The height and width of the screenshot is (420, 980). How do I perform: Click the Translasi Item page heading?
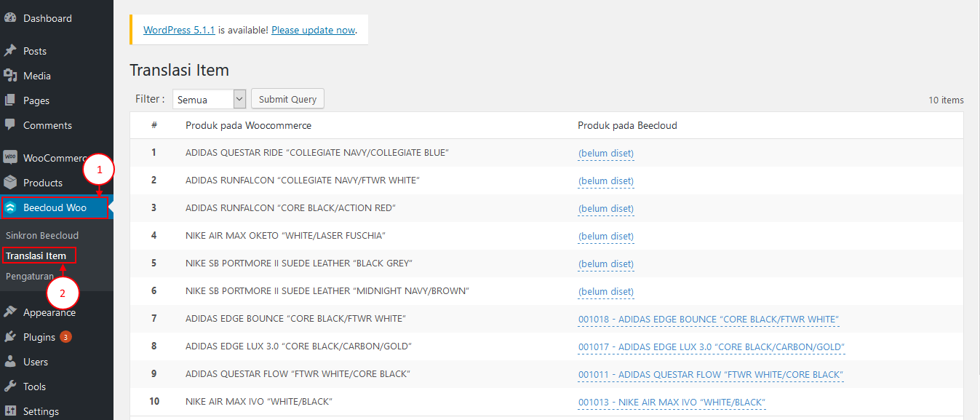[179, 70]
